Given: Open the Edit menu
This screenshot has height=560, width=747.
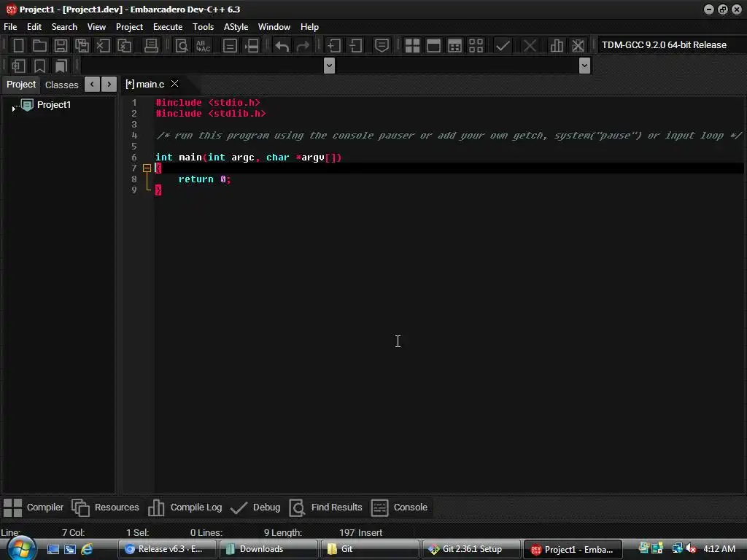Looking at the screenshot, I should [34, 27].
